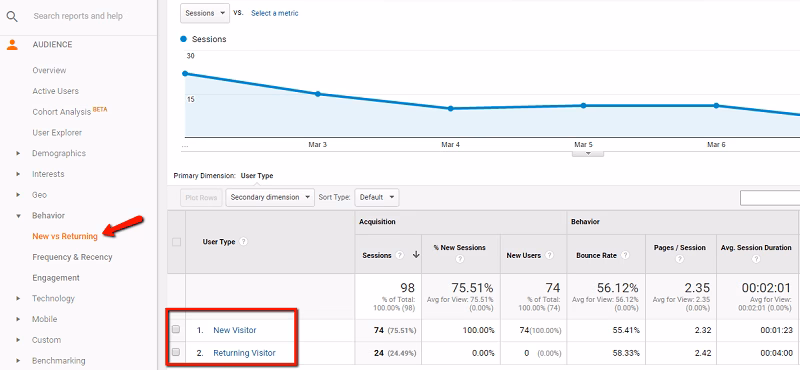Select New vs Returning in sidebar
800x370 pixels.
(x=65, y=236)
